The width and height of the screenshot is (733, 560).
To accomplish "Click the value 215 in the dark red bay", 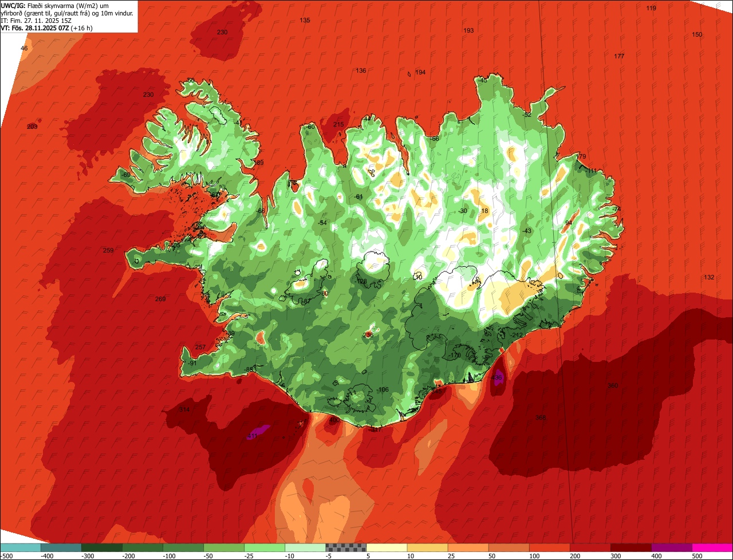I will click(338, 124).
